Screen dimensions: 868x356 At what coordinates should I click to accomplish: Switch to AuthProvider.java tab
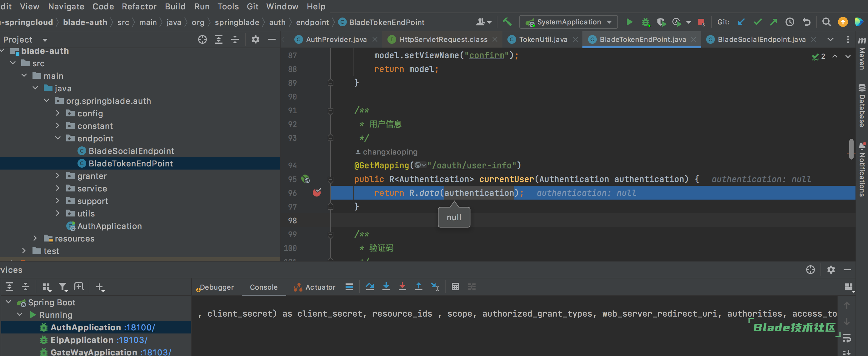click(336, 40)
